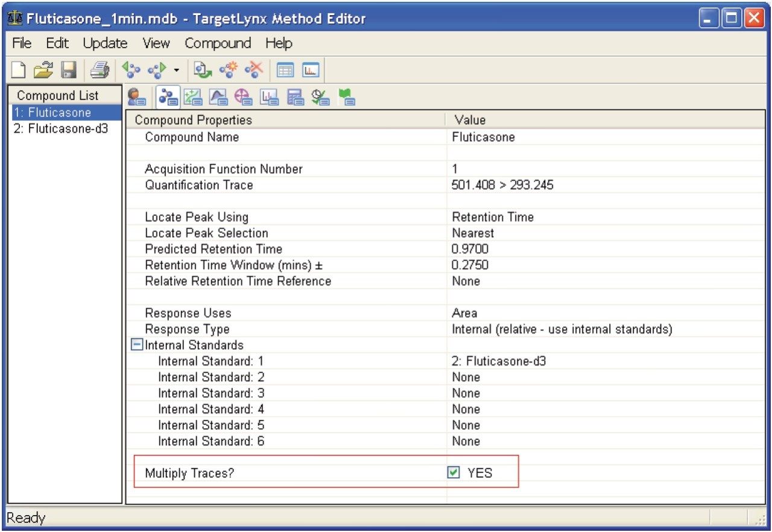772x532 pixels.
Task: Open a method file with folder icon
Action: [x=43, y=71]
